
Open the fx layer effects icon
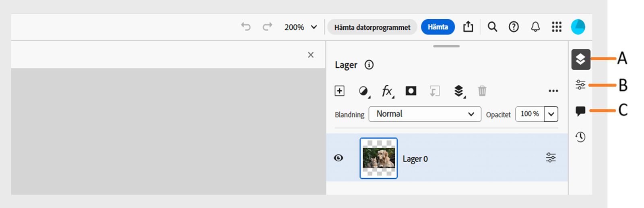[x=388, y=91]
